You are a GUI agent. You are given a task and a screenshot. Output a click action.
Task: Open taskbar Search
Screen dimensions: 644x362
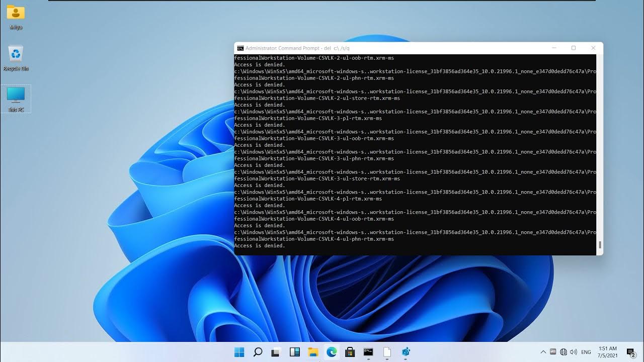(258, 352)
